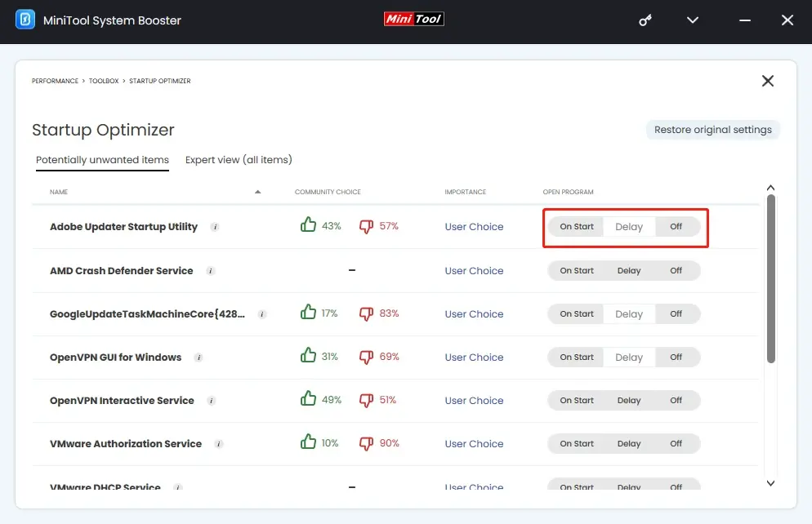Click thumbs-up icon for Adobe Updater Startup Utility
Image resolution: width=812 pixels, height=524 pixels.
[x=308, y=224]
